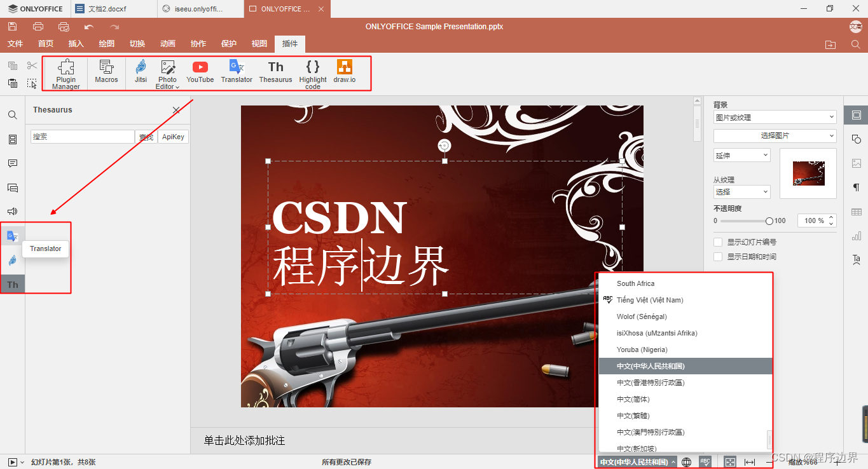Select 中文(简体) in language list

[685, 399]
